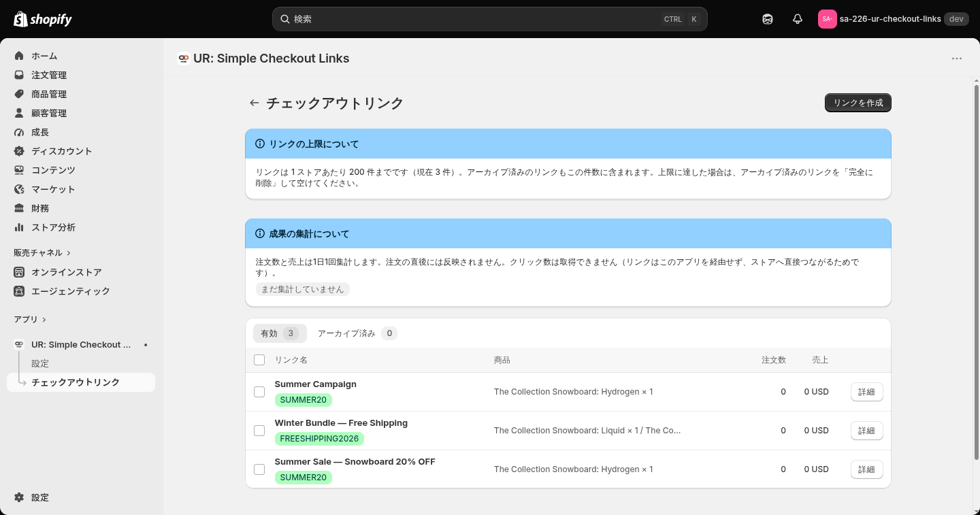Switch to the 有効 tab
The width and height of the screenshot is (980, 515).
tap(280, 333)
